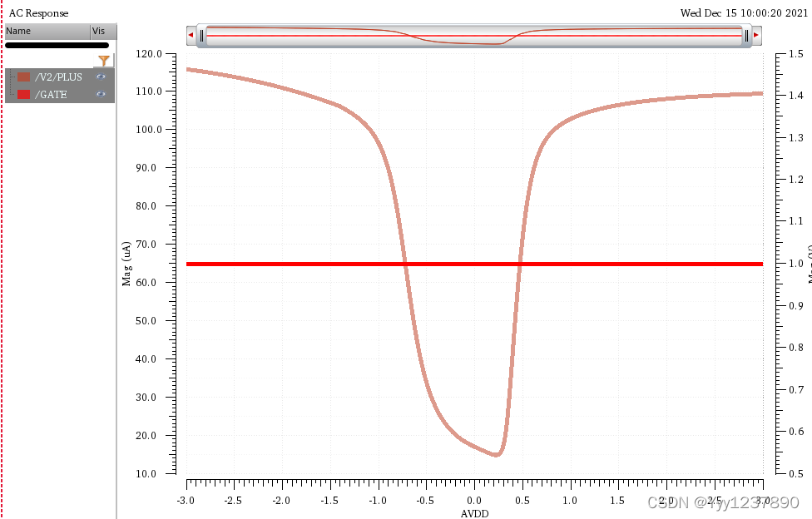Open the trace filter funnel icon
Viewport: 812px width, 519px height.
pyautogui.click(x=103, y=61)
